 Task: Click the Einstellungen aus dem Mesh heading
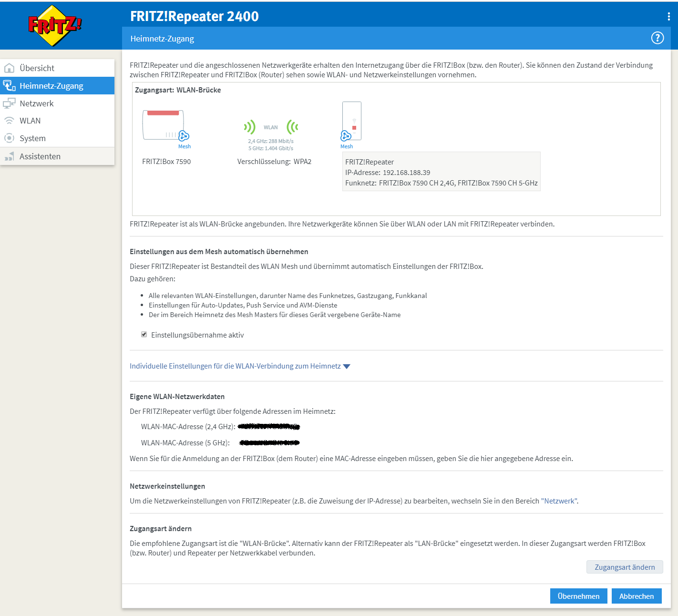click(219, 252)
